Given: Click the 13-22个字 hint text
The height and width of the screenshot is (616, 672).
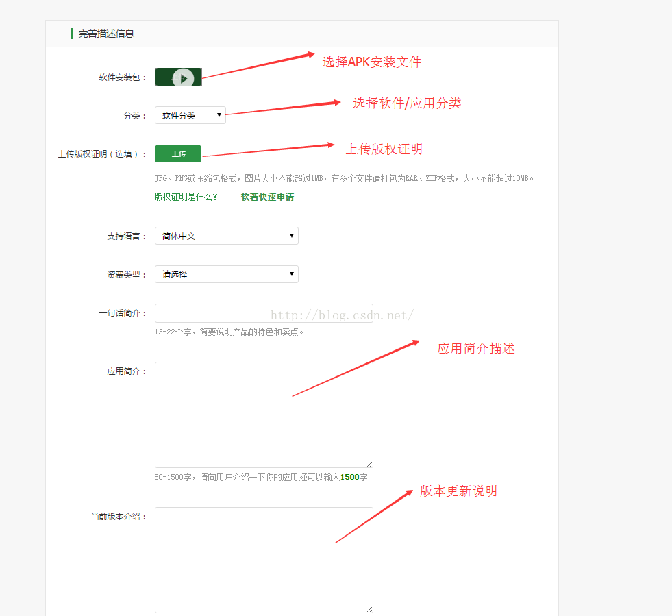Looking at the screenshot, I should [229, 332].
